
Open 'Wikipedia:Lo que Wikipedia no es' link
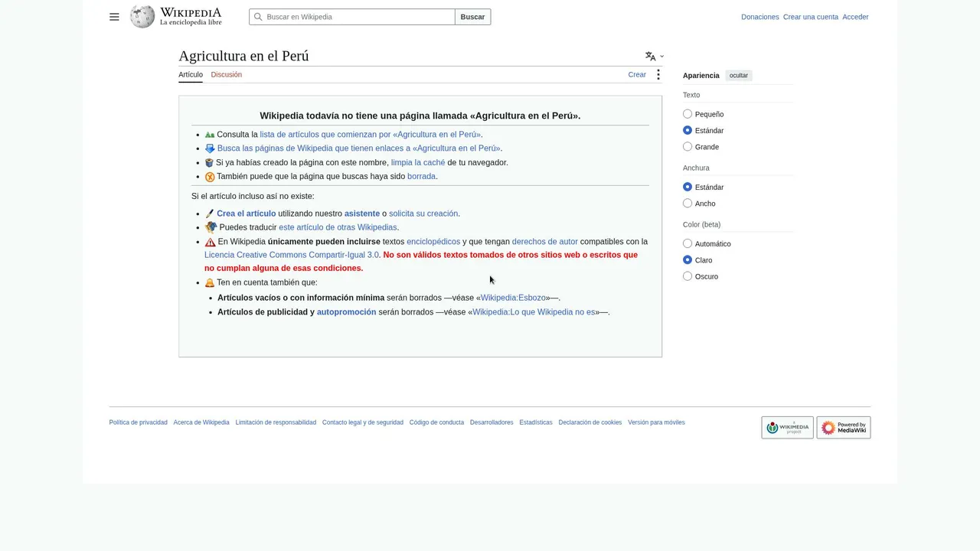[x=534, y=312]
